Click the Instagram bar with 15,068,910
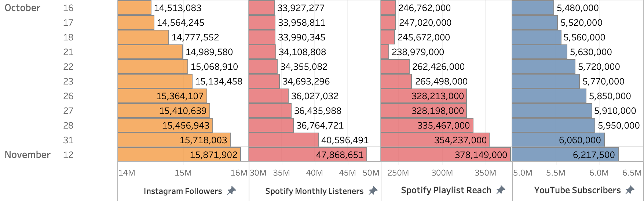 153,66
